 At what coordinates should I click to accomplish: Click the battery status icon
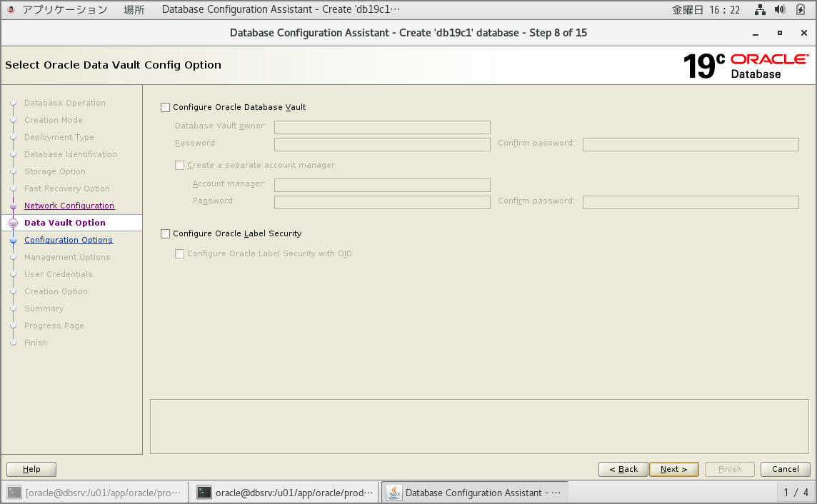click(801, 10)
